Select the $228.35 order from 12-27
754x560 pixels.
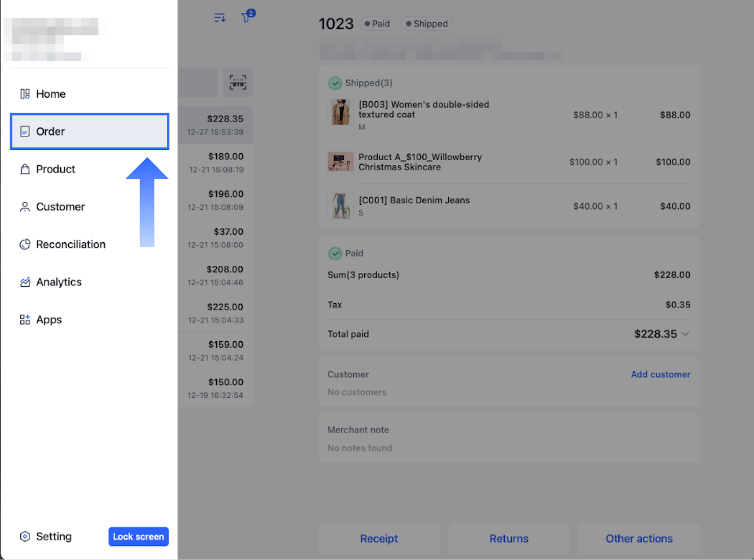pos(215,125)
